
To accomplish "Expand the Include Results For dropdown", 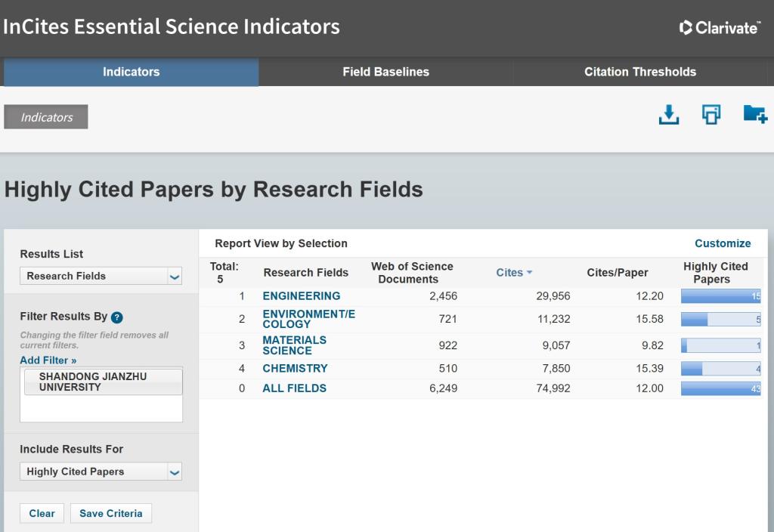I will pos(101,472).
